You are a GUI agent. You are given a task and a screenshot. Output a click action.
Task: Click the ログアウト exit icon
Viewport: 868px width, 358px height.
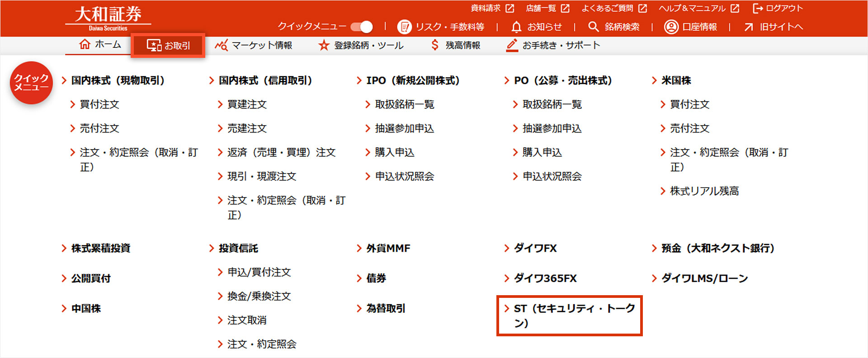758,9
